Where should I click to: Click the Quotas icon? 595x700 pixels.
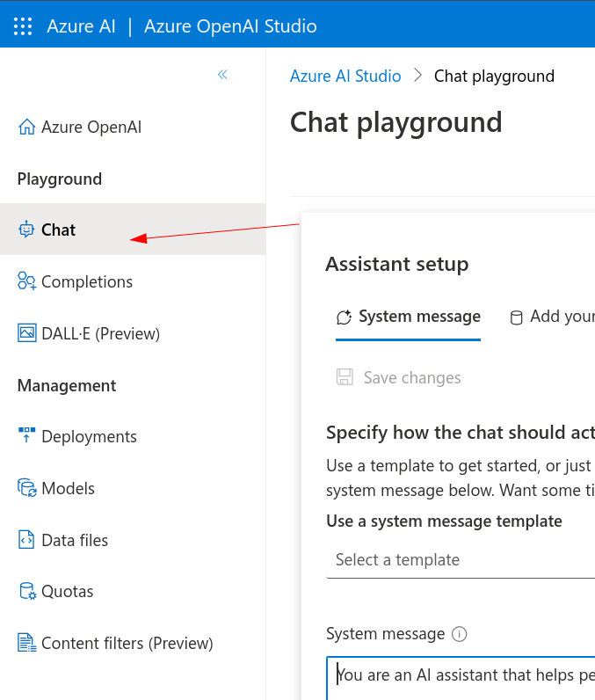pyautogui.click(x=27, y=591)
